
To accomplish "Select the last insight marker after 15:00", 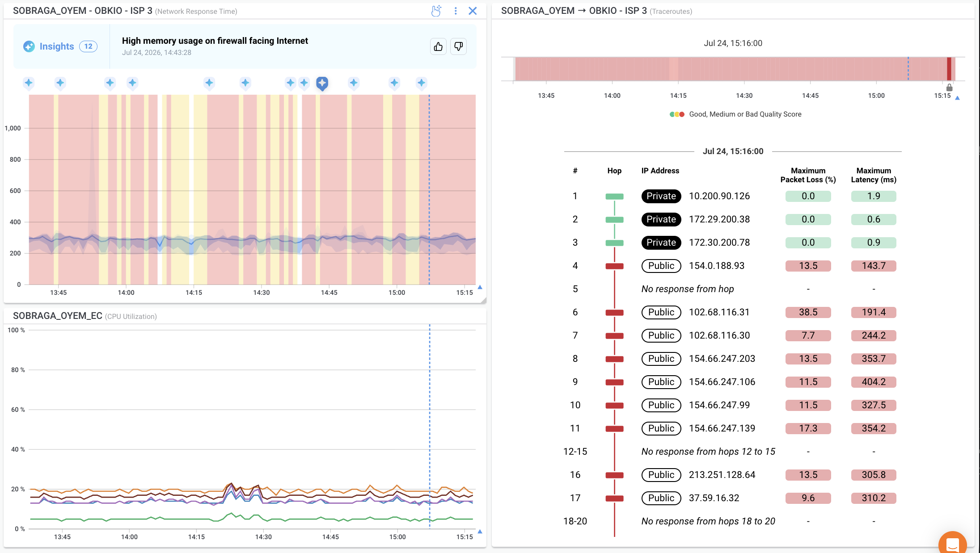I will click(x=421, y=83).
